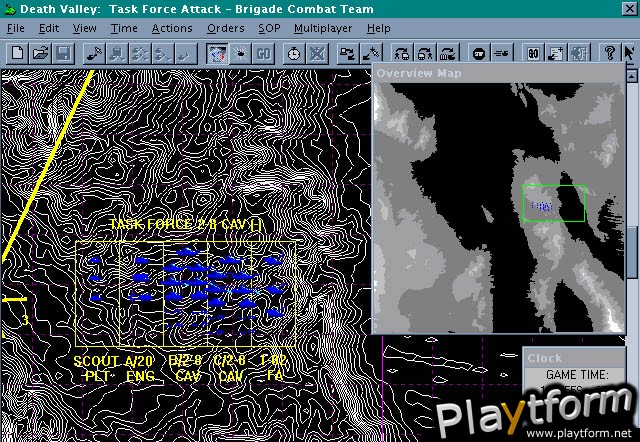The height and width of the screenshot is (442, 640).
Task: Click the STOP sign icon
Action: (478, 53)
